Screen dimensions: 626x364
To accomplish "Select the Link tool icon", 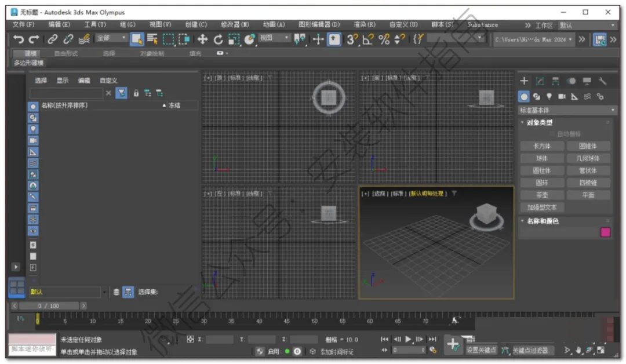I will (x=52, y=39).
